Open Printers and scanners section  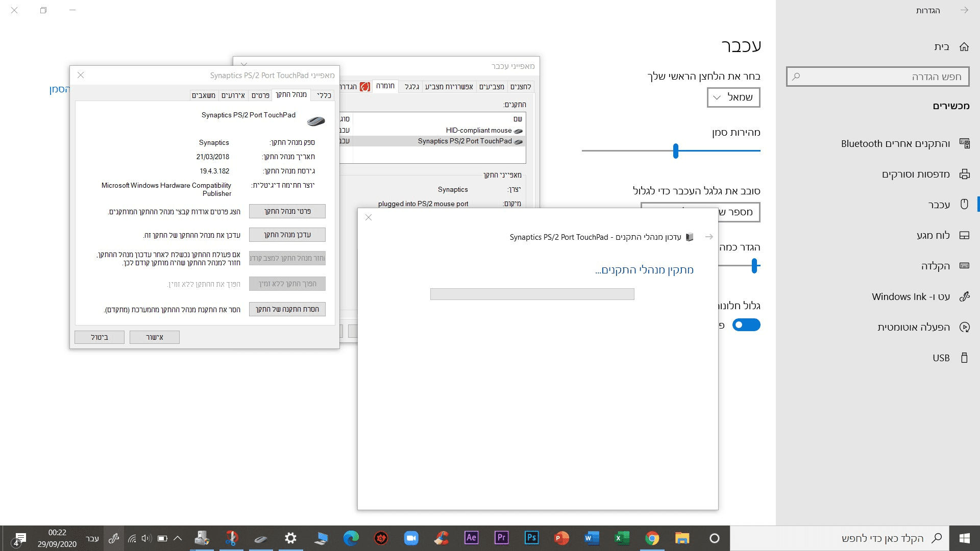point(916,174)
